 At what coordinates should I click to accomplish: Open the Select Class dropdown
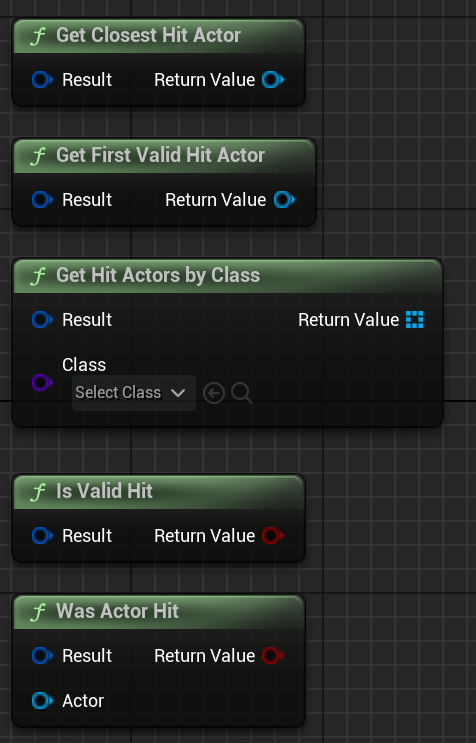point(134,393)
